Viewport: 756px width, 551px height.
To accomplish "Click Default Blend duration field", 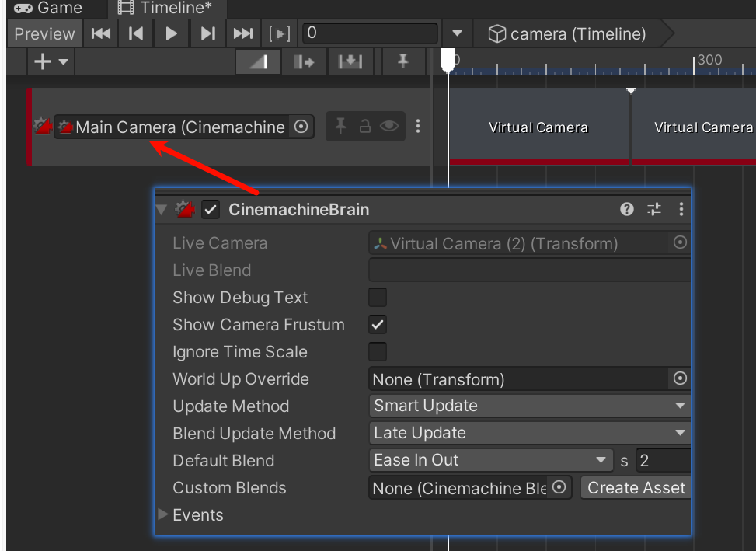I will pyautogui.click(x=664, y=460).
